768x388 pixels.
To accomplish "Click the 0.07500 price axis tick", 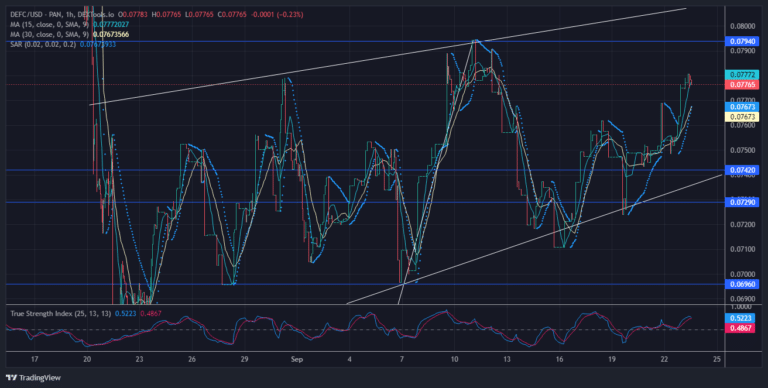I will click(742, 150).
